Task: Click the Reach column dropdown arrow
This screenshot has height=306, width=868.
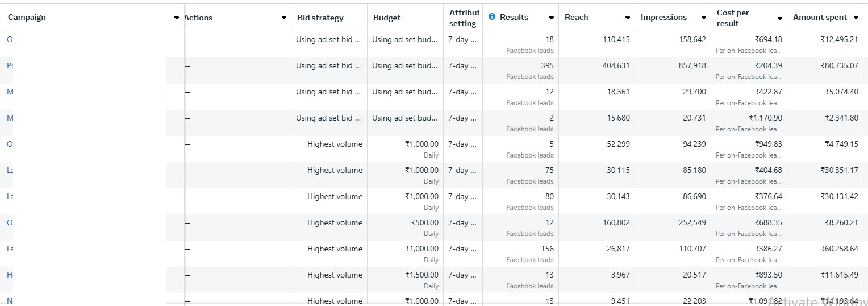Action: tap(627, 18)
